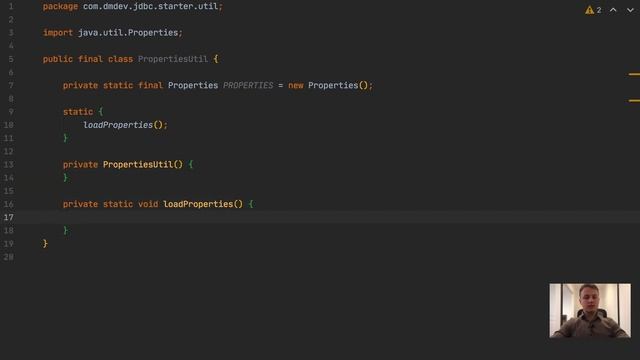Click the loadProperties() call on line 10
The image size is (640, 360).
[x=124, y=125]
